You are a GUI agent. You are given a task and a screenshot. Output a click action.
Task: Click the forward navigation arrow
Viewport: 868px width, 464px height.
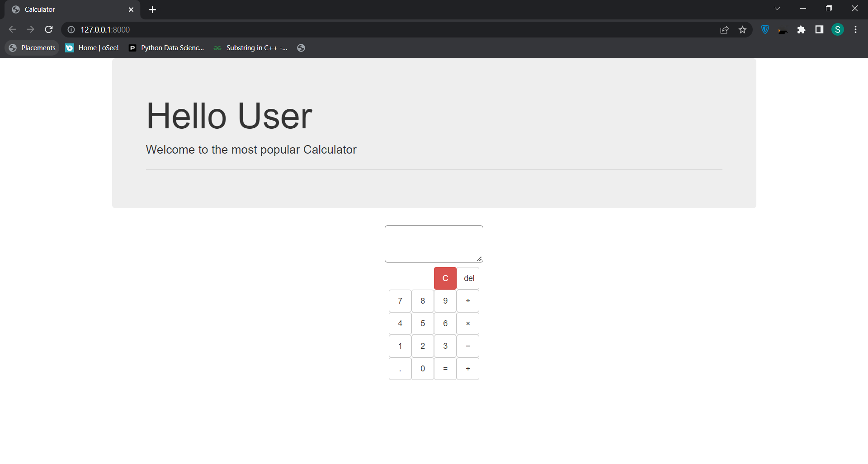(x=30, y=29)
